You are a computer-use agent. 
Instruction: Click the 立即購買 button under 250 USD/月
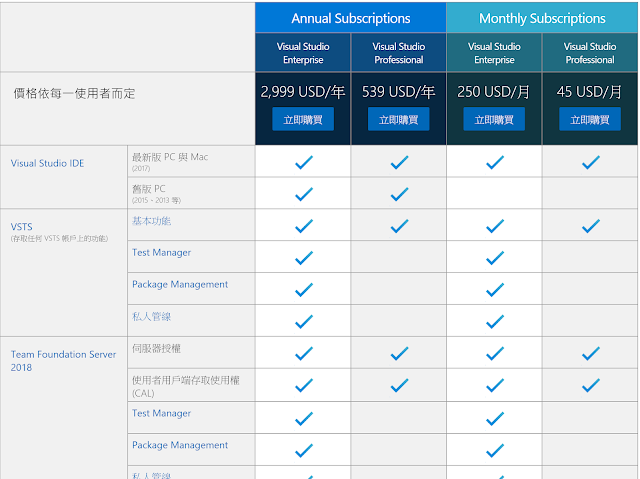click(x=494, y=119)
